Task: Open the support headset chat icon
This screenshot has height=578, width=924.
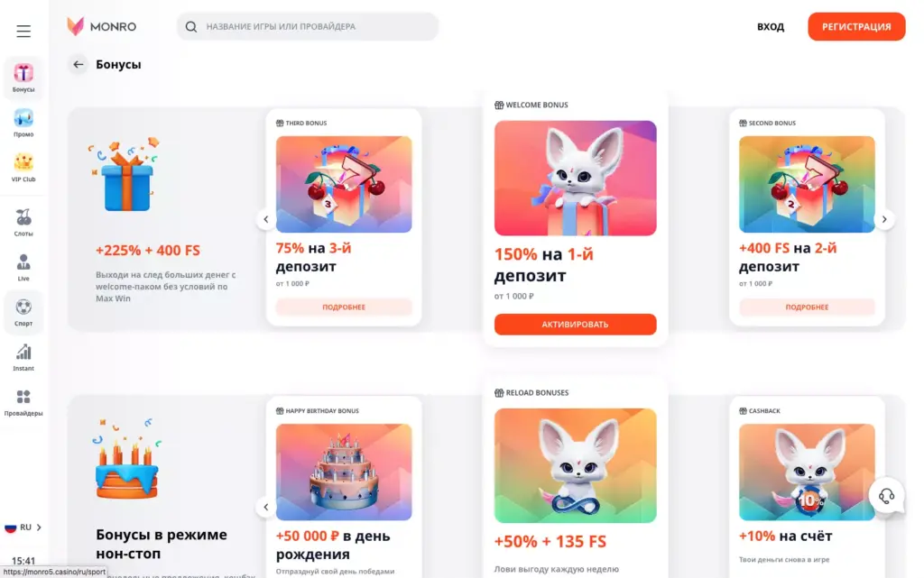Action: point(886,496)
